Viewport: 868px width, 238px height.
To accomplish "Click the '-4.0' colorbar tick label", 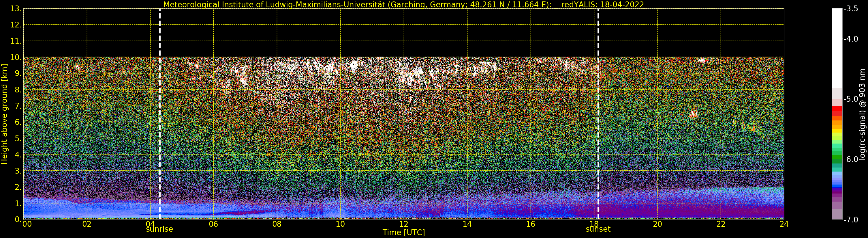I will [851, 39].
